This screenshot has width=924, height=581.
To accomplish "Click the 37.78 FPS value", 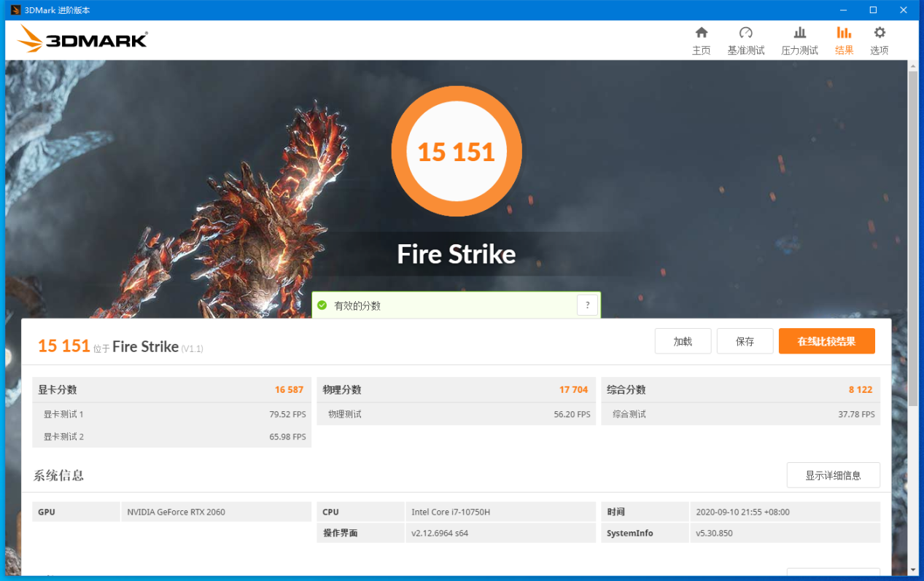I will 856,414.
